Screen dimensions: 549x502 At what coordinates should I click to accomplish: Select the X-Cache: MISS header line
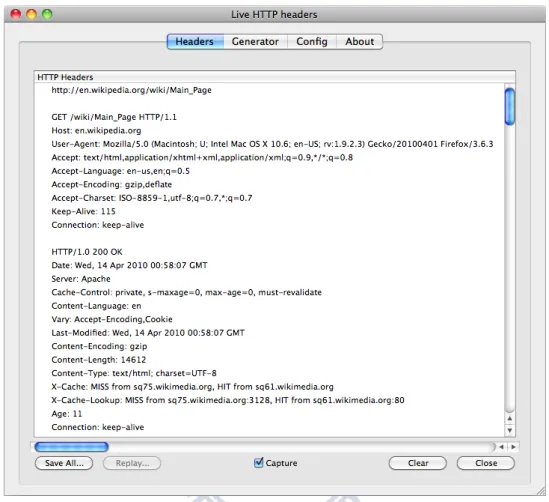pyautogui.click(x=192, y=387)
